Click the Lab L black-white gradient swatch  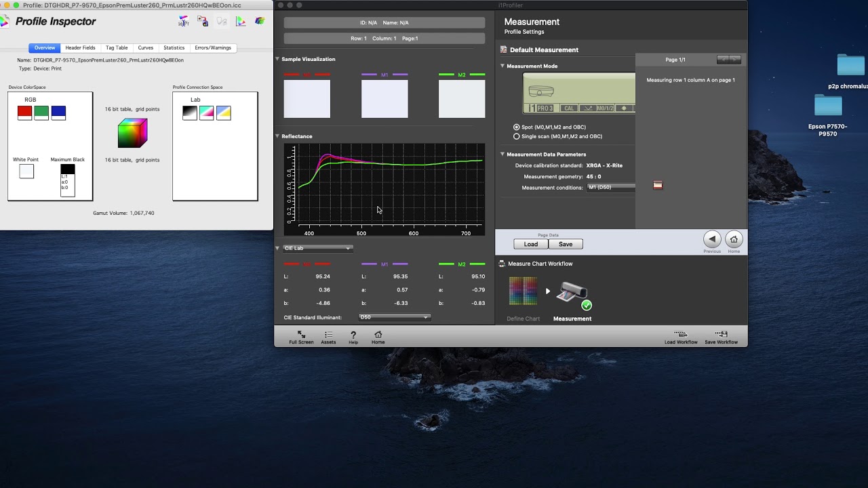(x=190, y=113)
